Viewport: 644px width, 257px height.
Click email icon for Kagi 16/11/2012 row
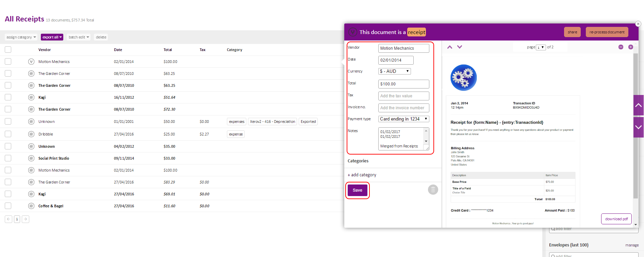[31, 97]
